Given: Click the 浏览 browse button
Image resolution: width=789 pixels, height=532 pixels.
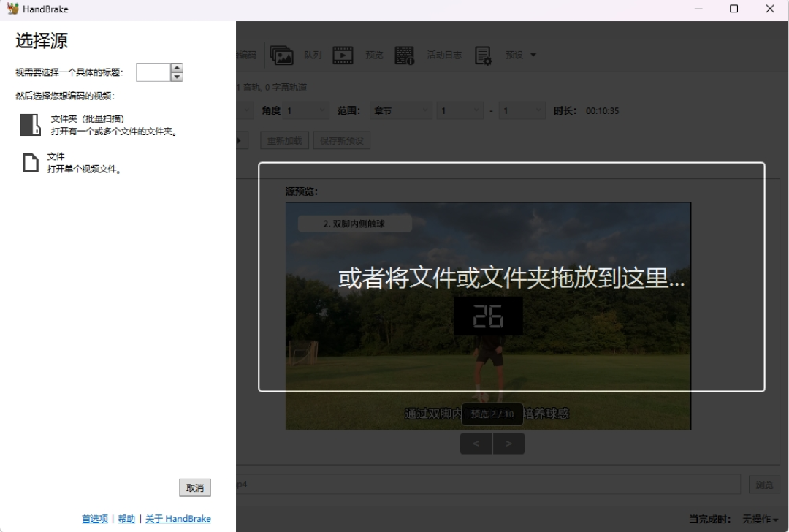Looking at the screenshot, I should (764, 484).
